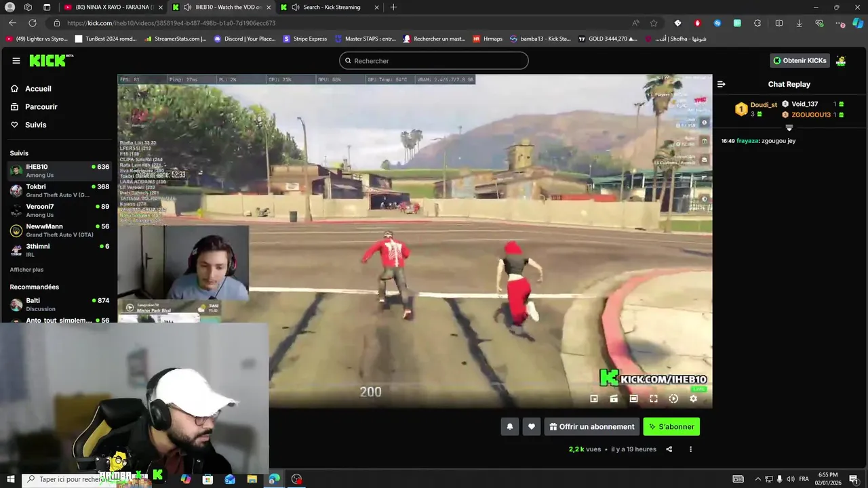Click Doudi_st on chat leaderboard

tap(764, 105)
